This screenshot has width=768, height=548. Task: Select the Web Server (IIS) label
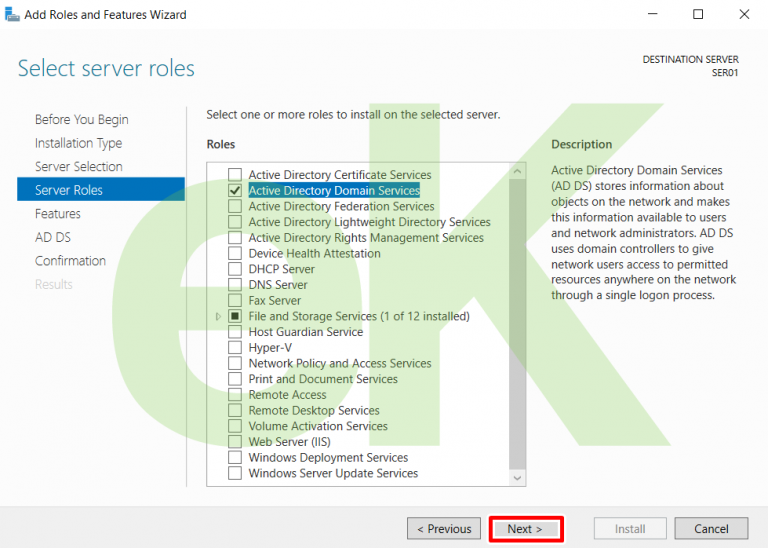pyautogui.click(x=289, y=442)
